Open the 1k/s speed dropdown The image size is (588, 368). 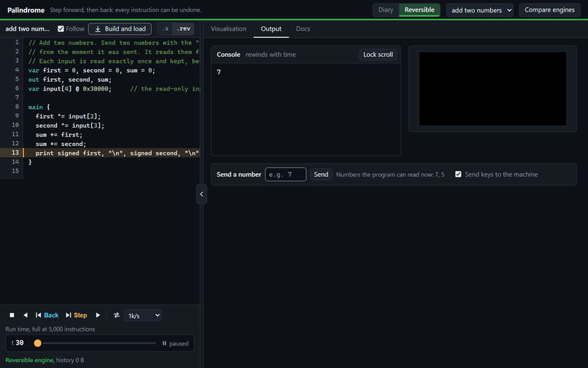[x=143, y=315]
